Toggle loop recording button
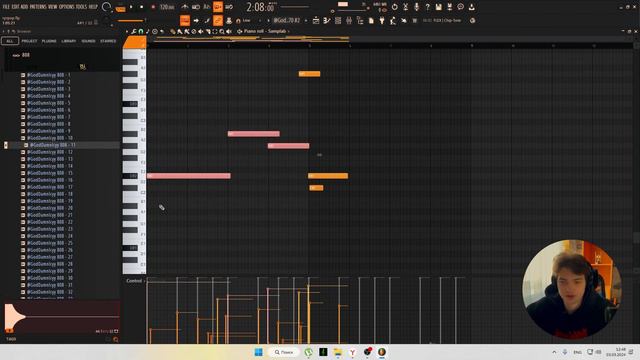The height and width of the screenshot is (360, 640). coord(229,7)
